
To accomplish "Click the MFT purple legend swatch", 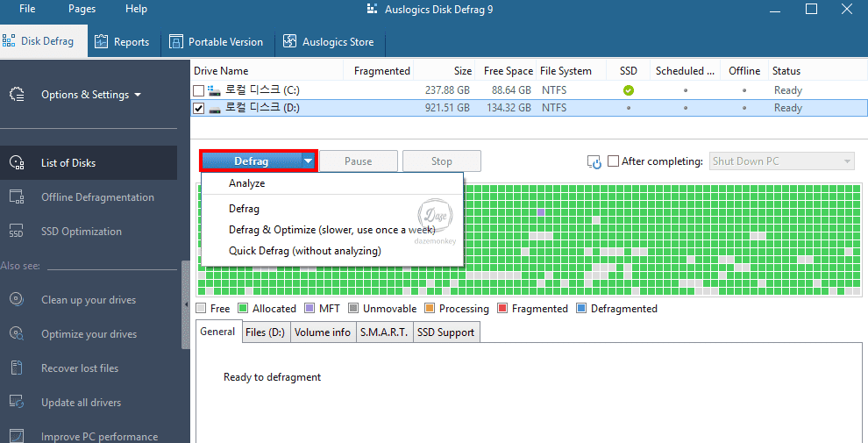I will 309,308.
